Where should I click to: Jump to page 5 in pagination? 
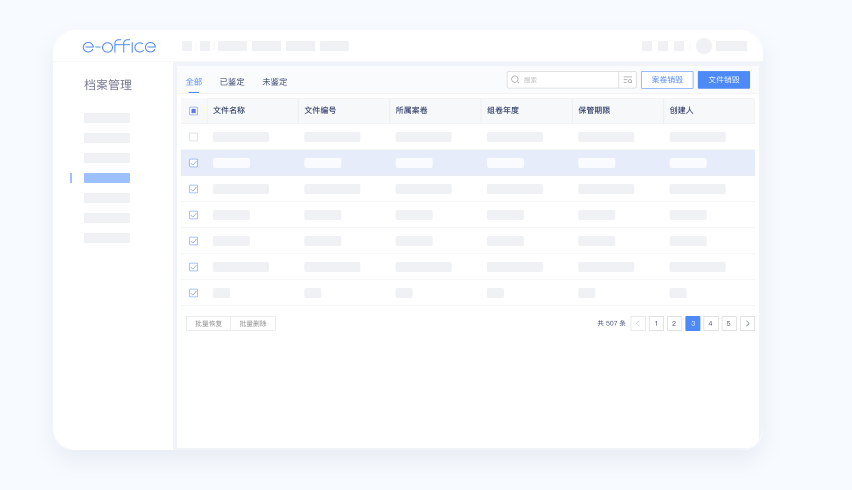point(729,324)
